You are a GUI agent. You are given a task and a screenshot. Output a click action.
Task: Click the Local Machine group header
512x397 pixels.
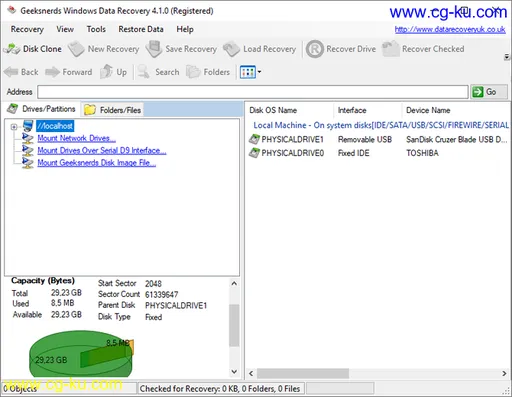381,125
